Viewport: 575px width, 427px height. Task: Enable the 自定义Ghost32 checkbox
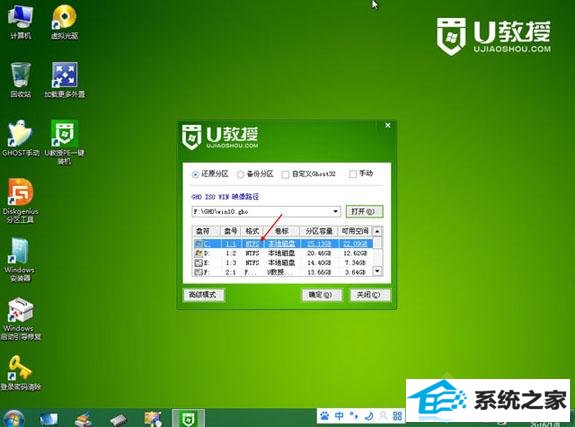285,174
